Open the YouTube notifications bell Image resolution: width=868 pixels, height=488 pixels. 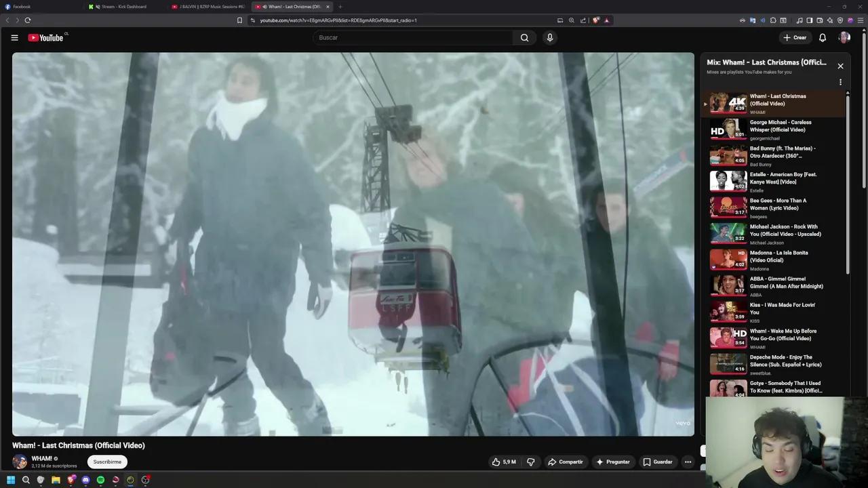click(x=823, y=38)
